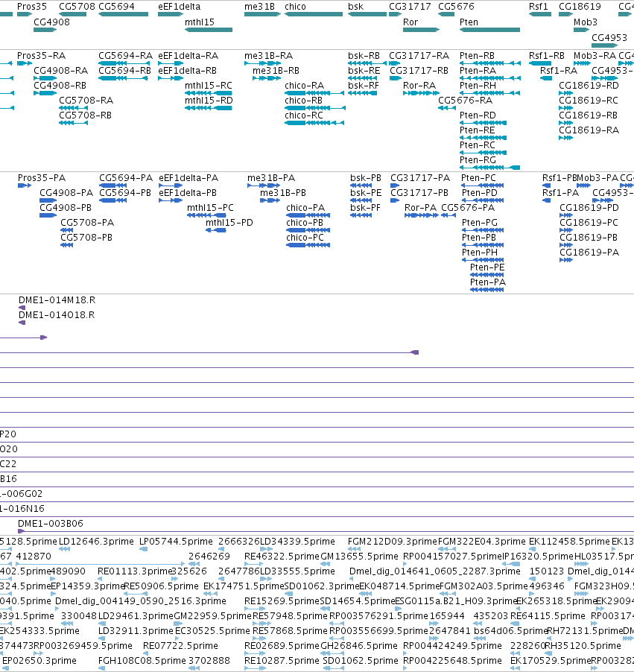Select the eEF1delta-RA transcript label

tap(188, 56)
